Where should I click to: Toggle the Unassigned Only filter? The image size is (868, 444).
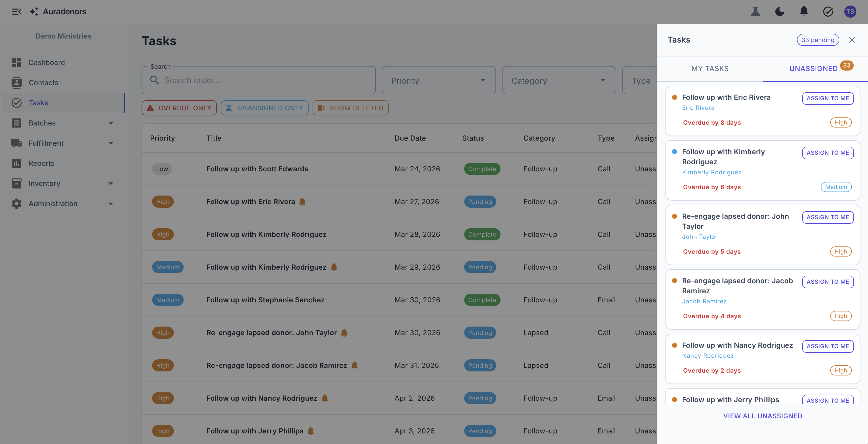click(264, 108)
